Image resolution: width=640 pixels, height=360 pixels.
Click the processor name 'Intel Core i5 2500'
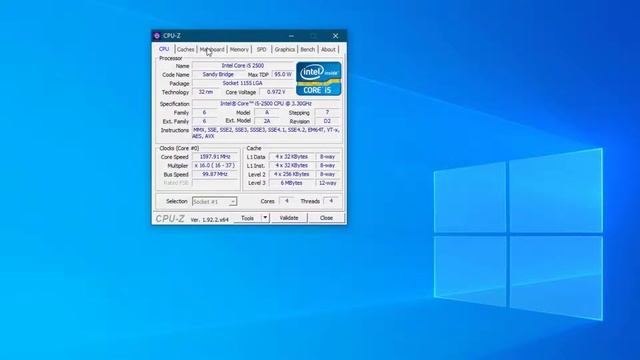(243, 66)
